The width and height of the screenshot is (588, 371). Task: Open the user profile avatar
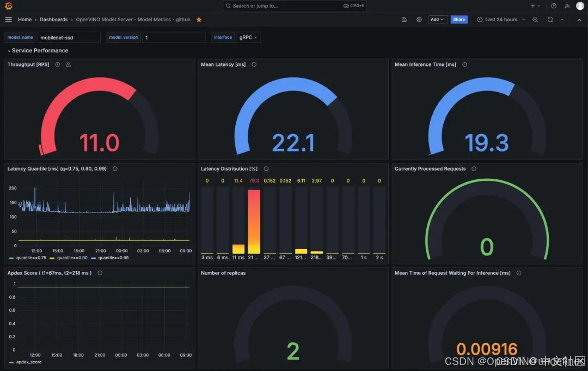pos(580,5)
